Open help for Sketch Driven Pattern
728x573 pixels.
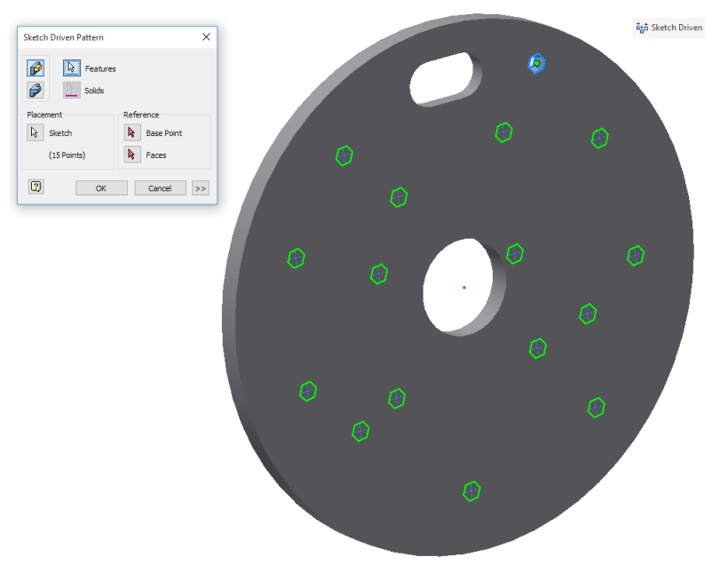coord(36,187)
